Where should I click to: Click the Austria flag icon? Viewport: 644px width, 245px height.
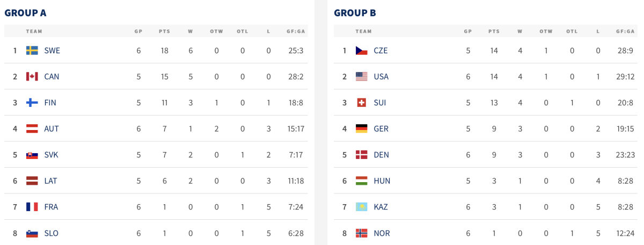click(32, 129)
